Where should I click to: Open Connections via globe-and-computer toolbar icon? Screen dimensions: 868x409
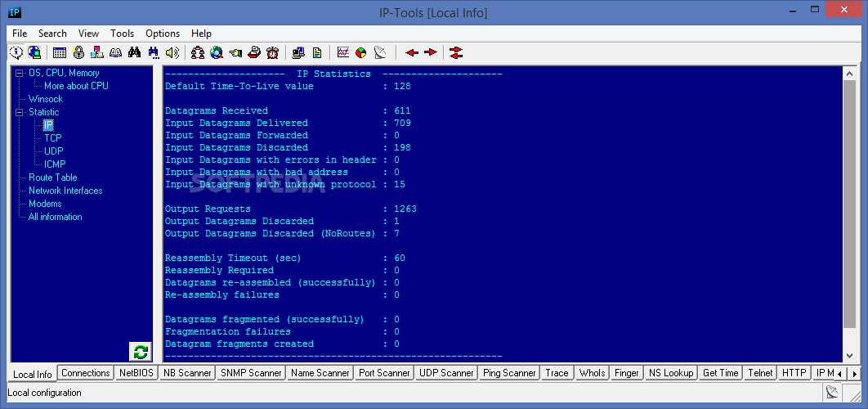pos(34,52)
